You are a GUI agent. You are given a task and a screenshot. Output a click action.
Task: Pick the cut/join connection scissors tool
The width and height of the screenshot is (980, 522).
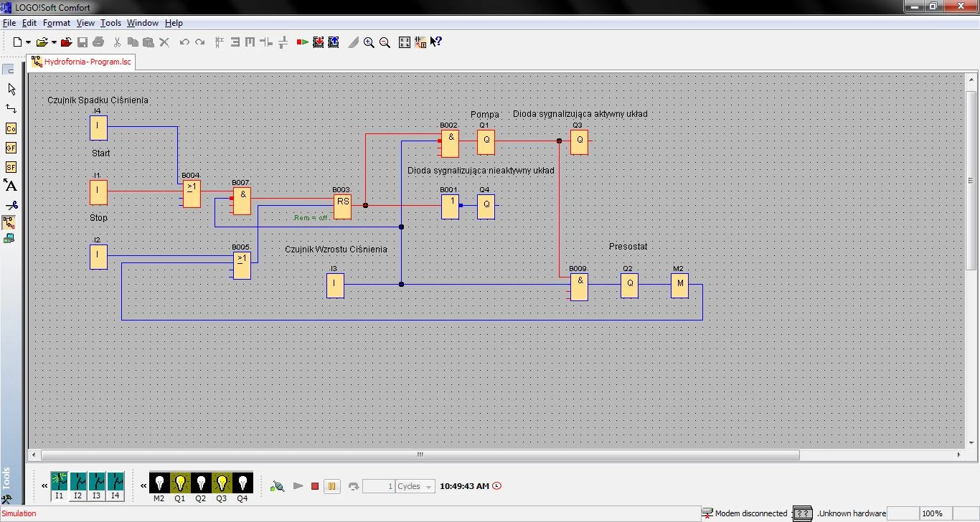pos(11,205)
